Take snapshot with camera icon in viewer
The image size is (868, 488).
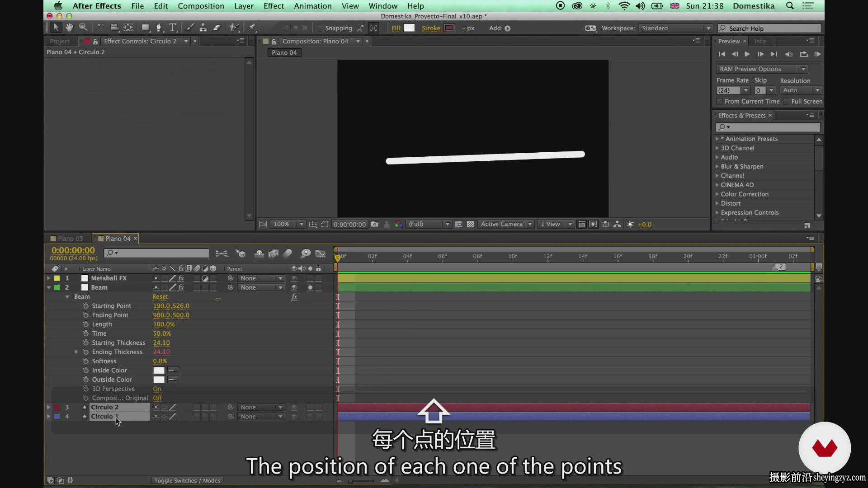tap(374, 224)
